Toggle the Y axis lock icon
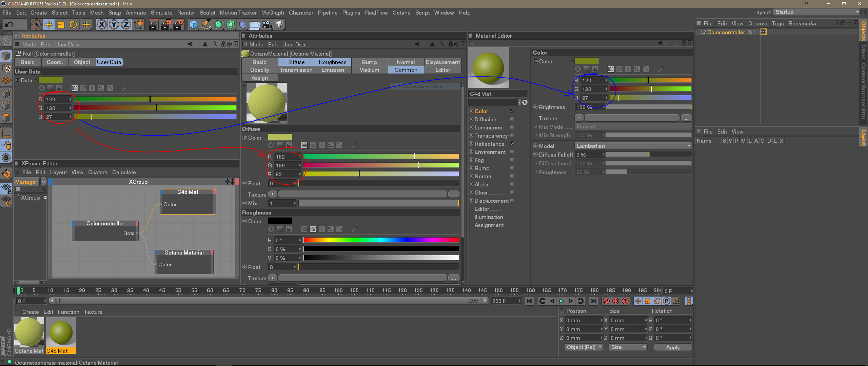868x366 pixels. tap(114, 24)
